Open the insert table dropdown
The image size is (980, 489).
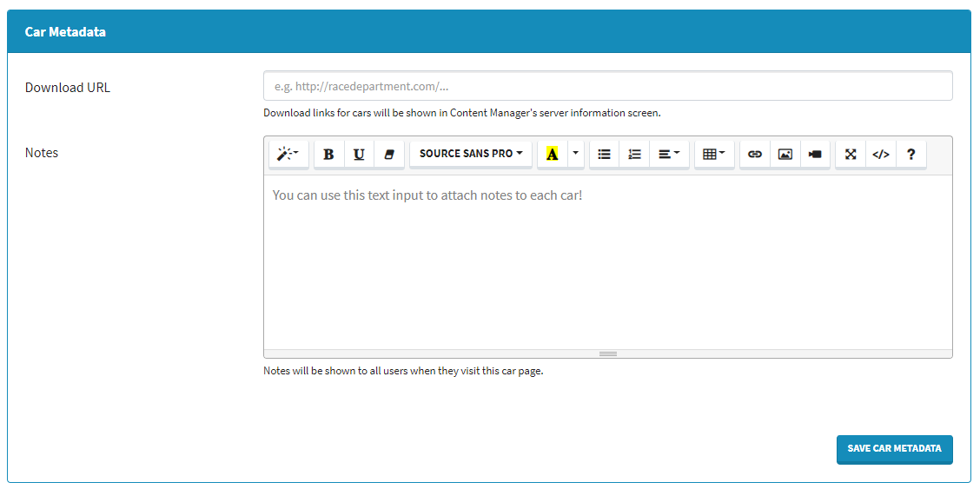tap(714, 154)
